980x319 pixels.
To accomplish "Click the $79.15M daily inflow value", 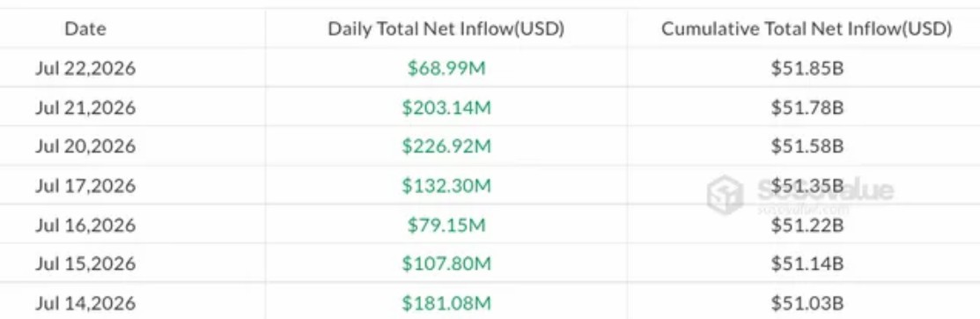I will click(446, 225).
